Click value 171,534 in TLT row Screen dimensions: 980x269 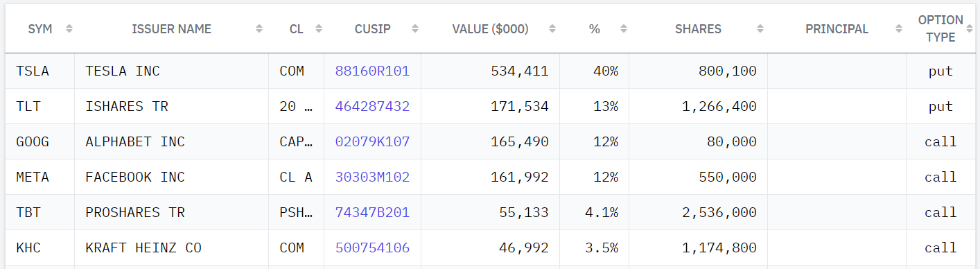(519, 106)
